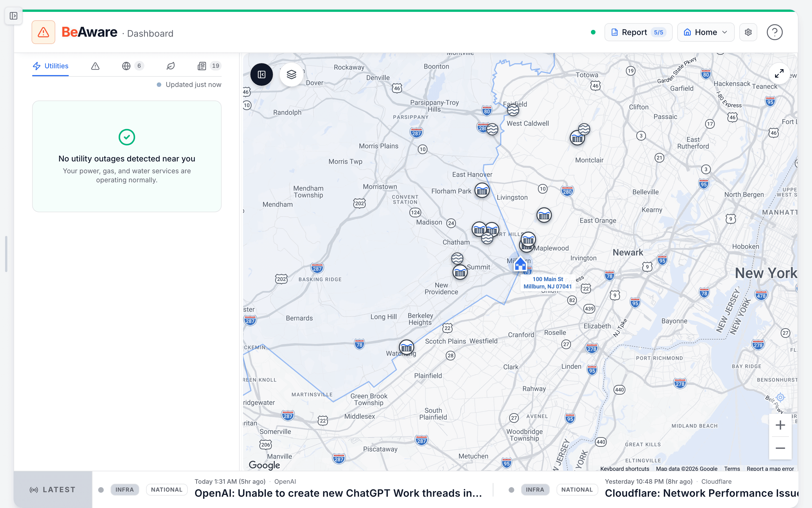Collapse the map side panel dark button

(261, 74)
